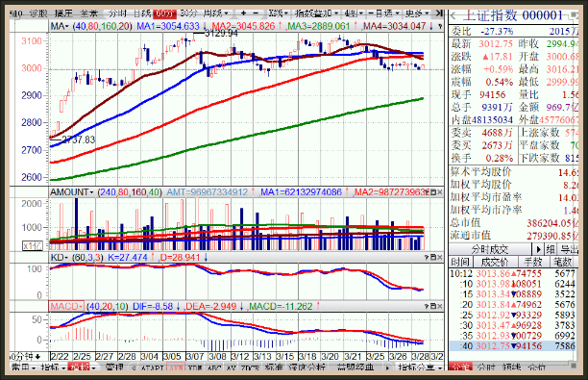
Task: Maximize the AMOUNT indicator panel
Action: (432, 192)
